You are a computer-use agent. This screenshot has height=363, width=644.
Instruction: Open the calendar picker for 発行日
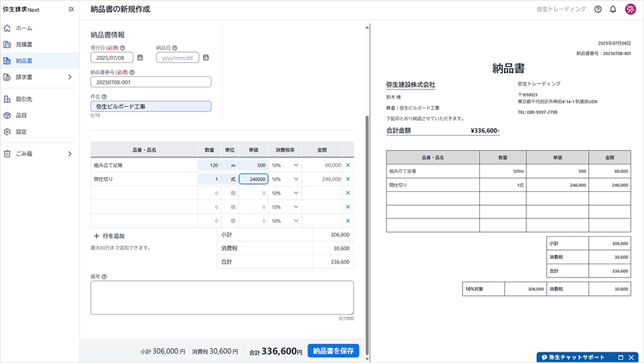[x=140, y=57]
